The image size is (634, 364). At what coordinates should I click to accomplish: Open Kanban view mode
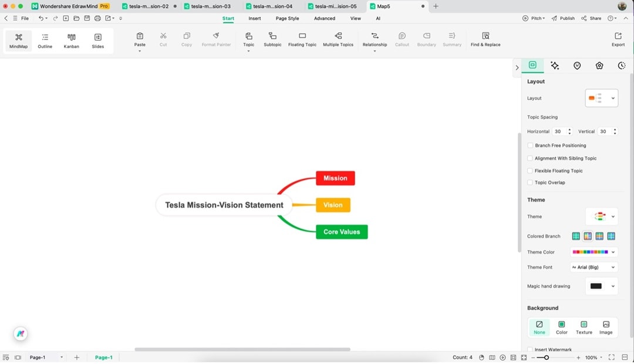71,41
